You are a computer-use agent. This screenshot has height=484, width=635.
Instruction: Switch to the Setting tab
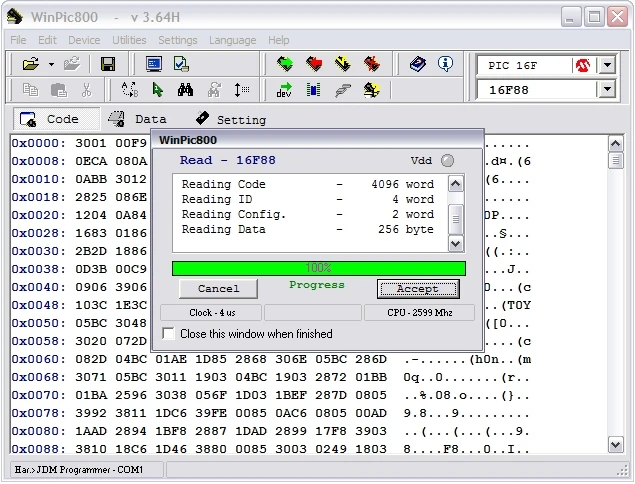(231, 119)
